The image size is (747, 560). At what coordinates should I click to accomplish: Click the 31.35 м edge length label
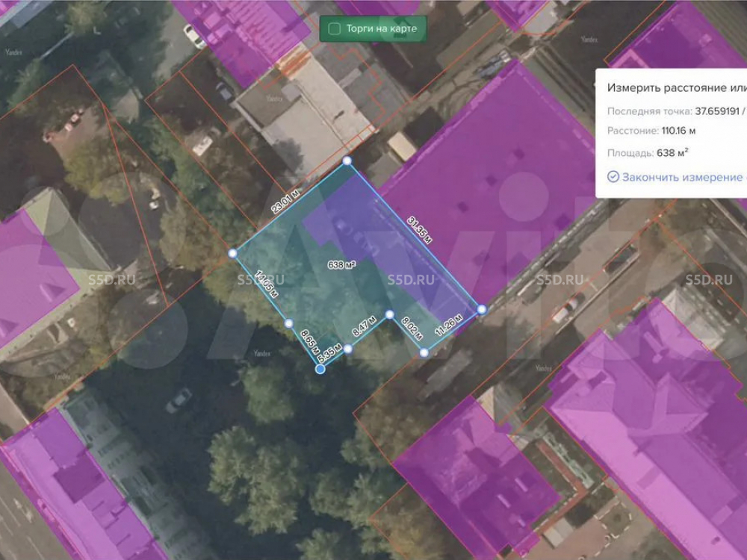[420, 229]
